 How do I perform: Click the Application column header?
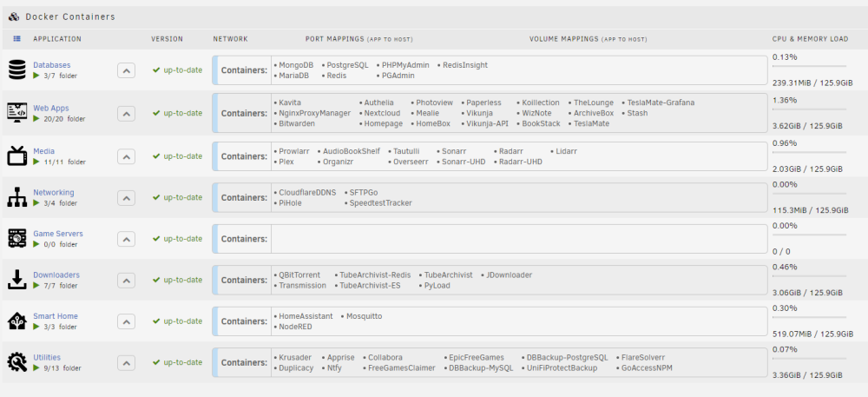tap(57, 39)
